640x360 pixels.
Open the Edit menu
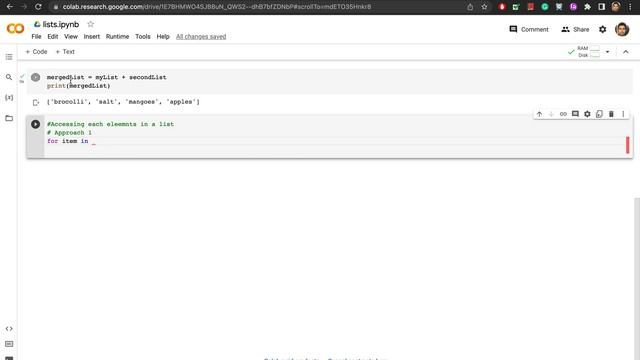(x=53, y=37)
